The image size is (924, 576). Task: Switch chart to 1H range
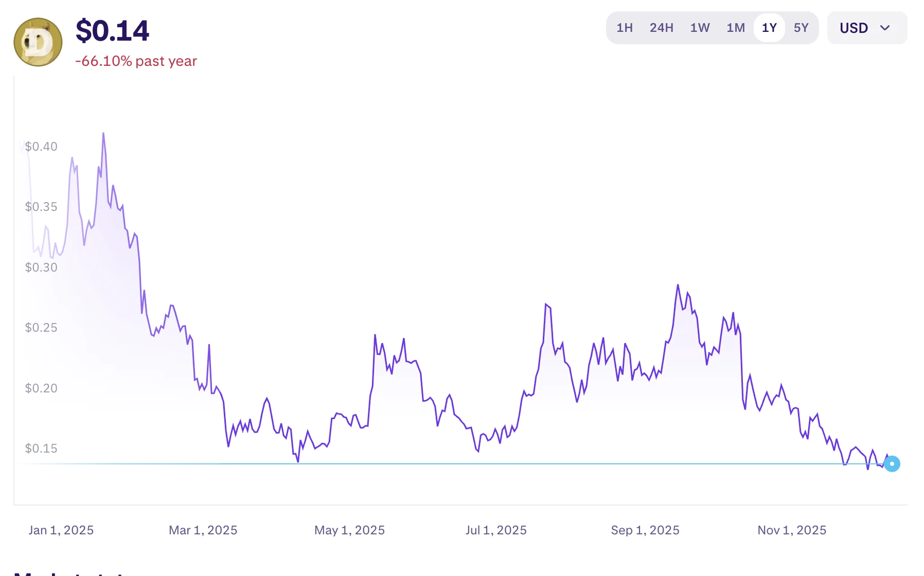pos(625,28)
